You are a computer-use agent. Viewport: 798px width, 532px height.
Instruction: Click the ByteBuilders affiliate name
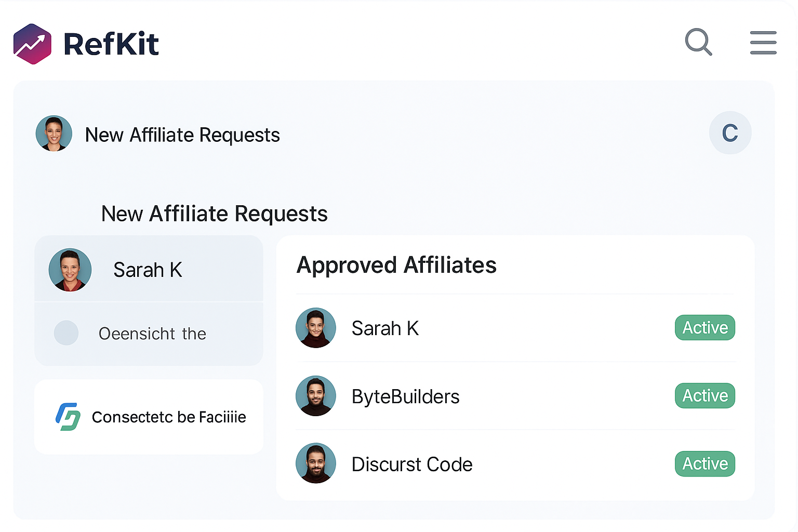(405, 396)
